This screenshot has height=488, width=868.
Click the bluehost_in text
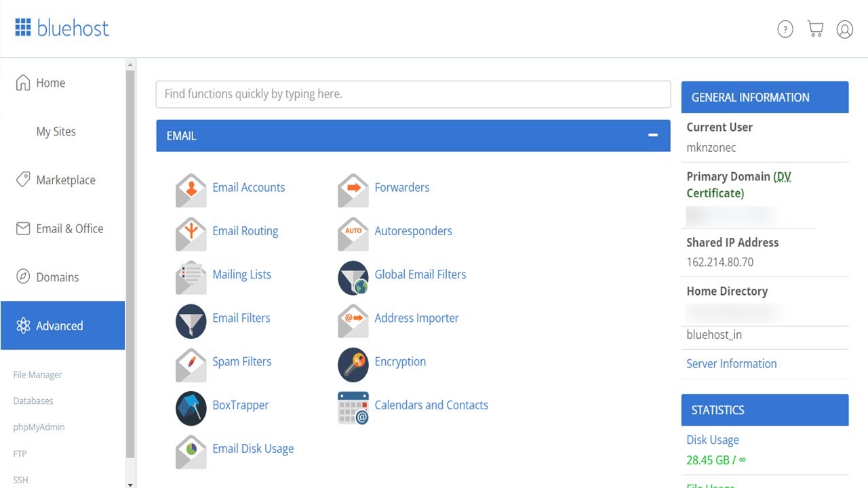[714, 335]
